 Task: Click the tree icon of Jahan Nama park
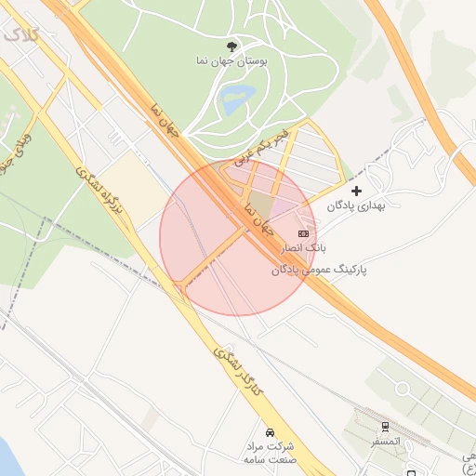(231, 47)
